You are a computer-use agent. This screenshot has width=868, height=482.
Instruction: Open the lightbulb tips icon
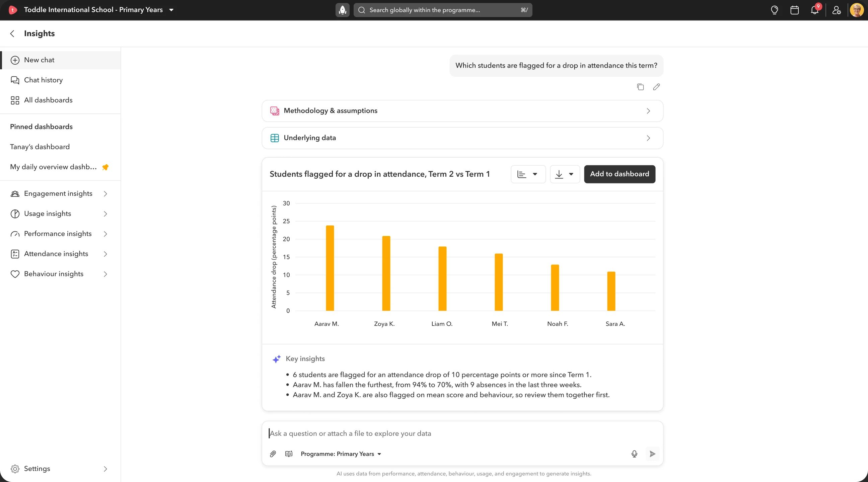click(774, 10)
